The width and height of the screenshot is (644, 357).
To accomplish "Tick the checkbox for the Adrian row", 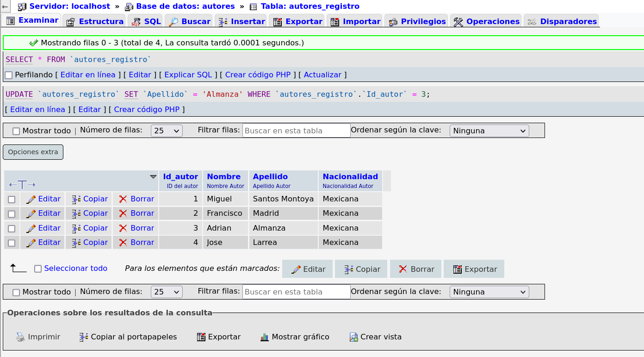I will pos(12,228).
